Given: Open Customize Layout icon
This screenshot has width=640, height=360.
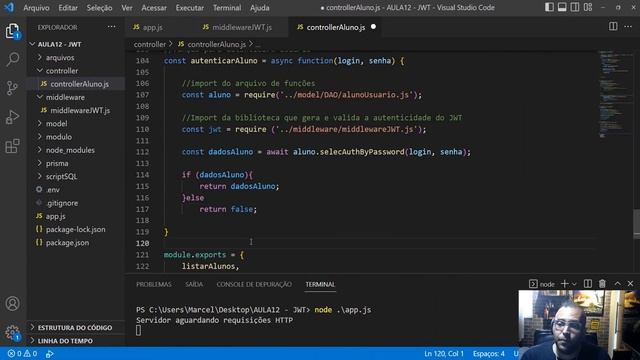Looking at the screenshot, I should click(x=588, y=7).
